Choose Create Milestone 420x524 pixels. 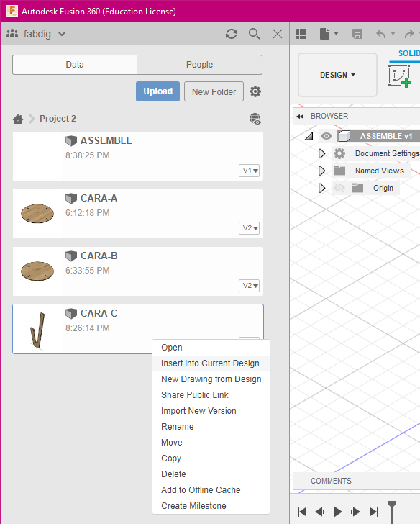point(211,505)
